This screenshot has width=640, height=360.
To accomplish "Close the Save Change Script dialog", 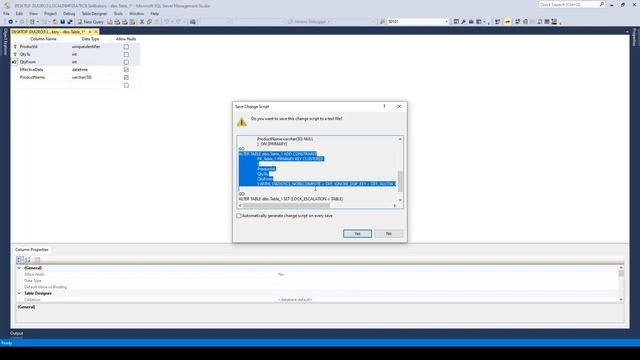I will tap(399, 106).
